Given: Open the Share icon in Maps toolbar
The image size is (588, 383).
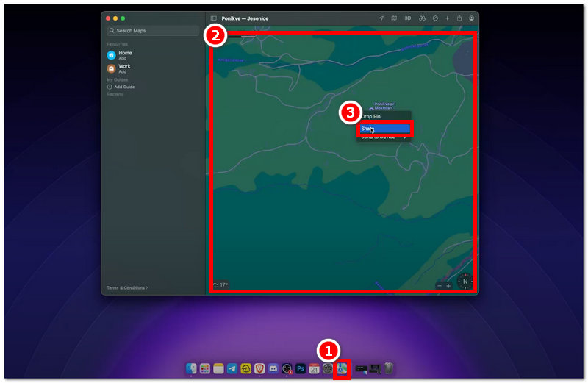Looking at the screenshot, I should (459, 18).
